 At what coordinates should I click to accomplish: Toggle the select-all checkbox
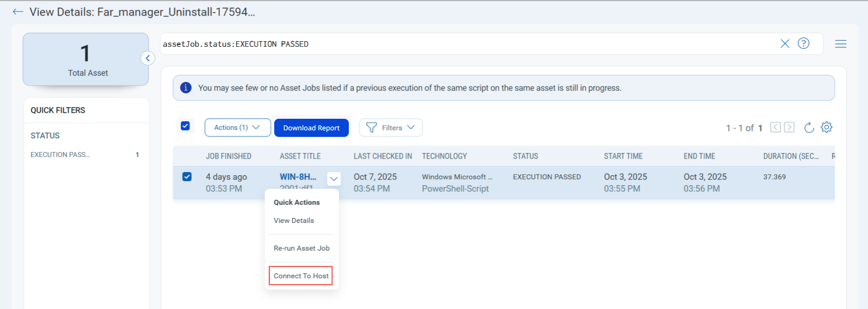pyautogui.click(x=185, y=126)
